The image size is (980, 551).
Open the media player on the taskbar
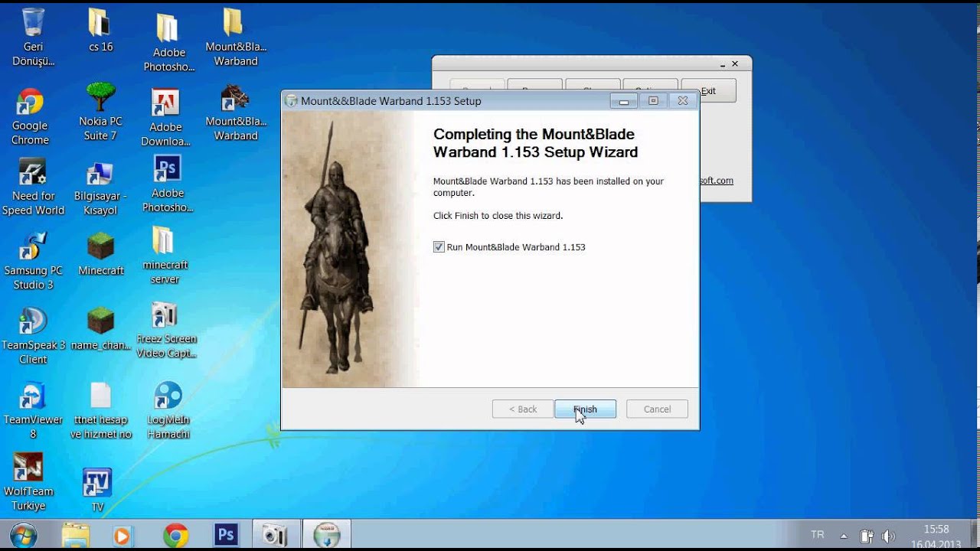[x=122, y=534]
